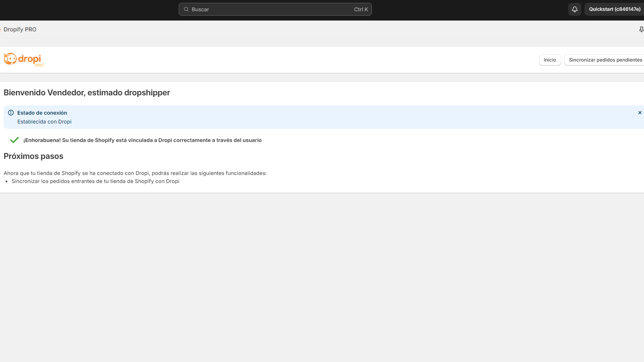Go to the Inicio page
The image size is (644, 362).
tap(549, 60)
